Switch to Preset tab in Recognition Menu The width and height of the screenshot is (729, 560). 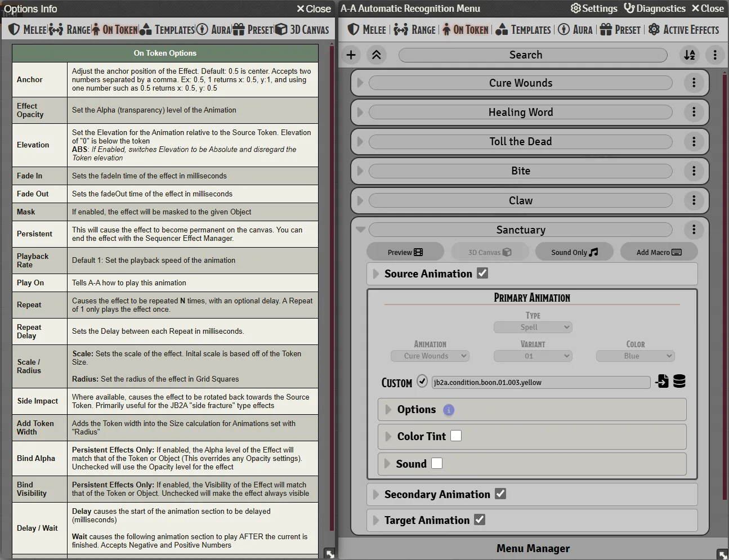pos(620,29)
